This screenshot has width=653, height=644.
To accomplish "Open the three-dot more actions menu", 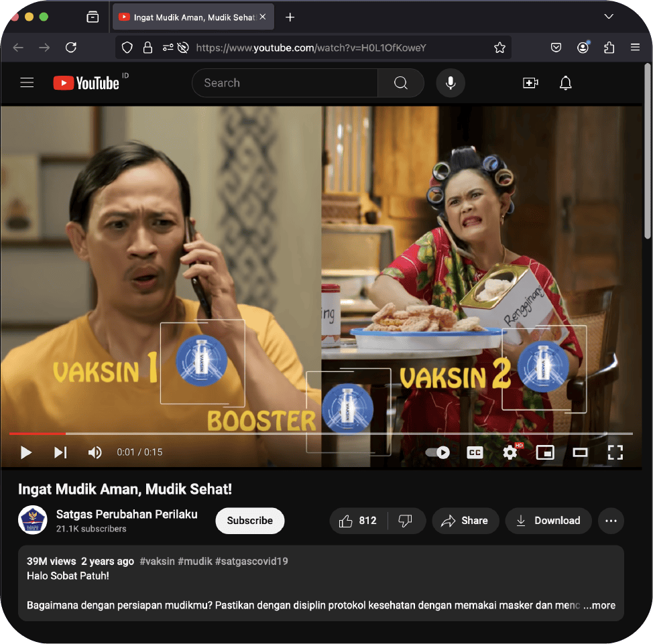I will coord(610,521).
